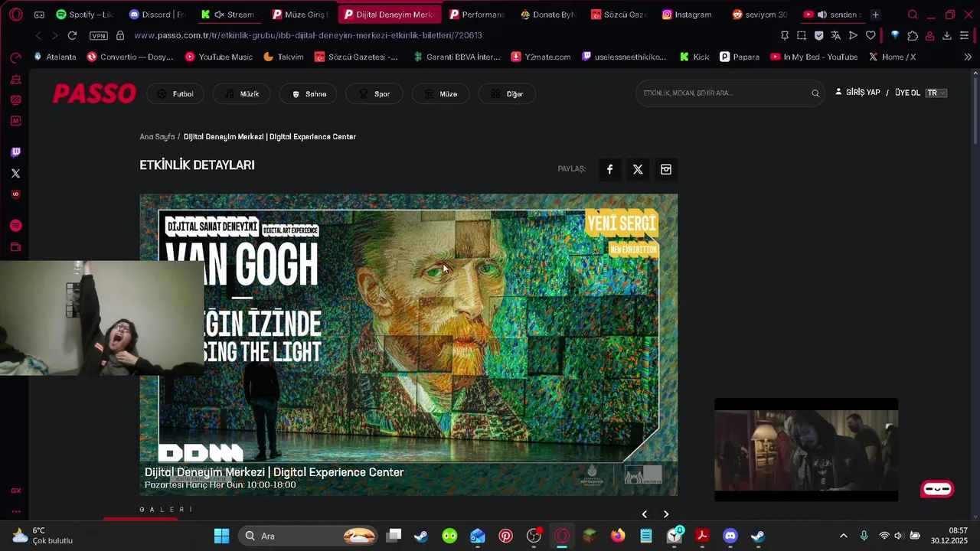The image size is (980, 551).
Task: Toggle the volume icon in system tray
Action: click(898, 536)
